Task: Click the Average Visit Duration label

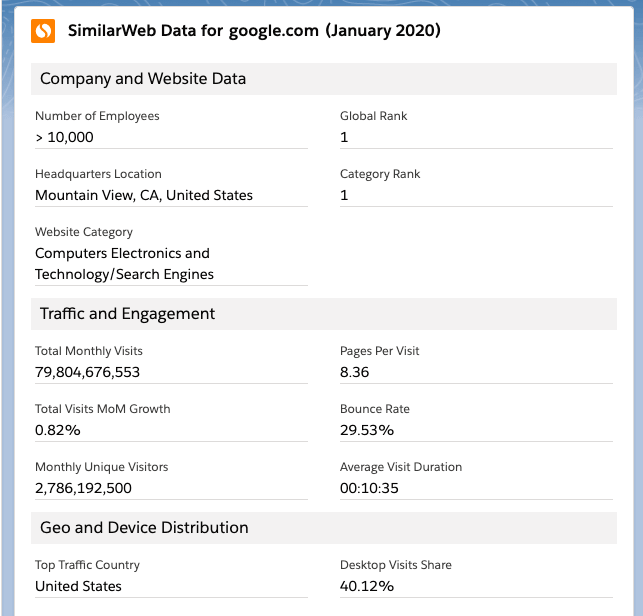Action: tap(401, 467)
